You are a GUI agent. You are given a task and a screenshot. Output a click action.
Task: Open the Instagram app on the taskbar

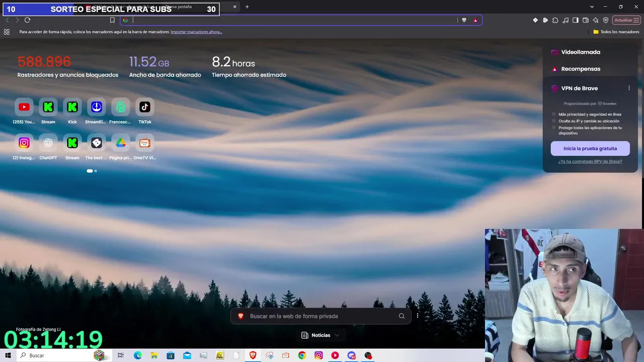[x=318, y=355]
